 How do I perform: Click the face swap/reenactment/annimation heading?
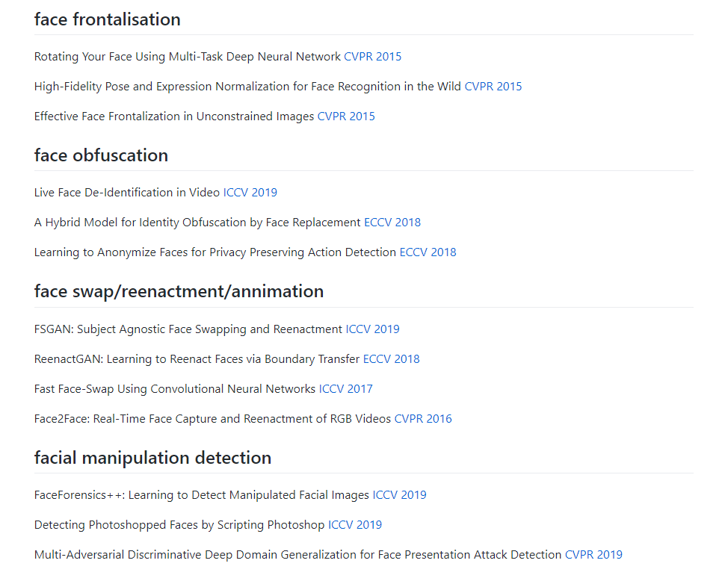179,291
